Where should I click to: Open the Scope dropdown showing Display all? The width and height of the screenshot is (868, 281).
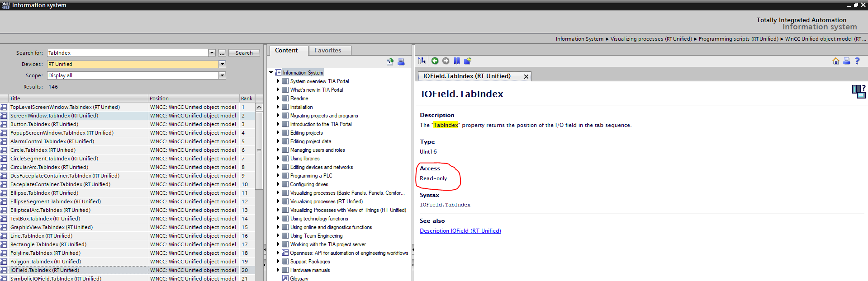pos(222,75)
